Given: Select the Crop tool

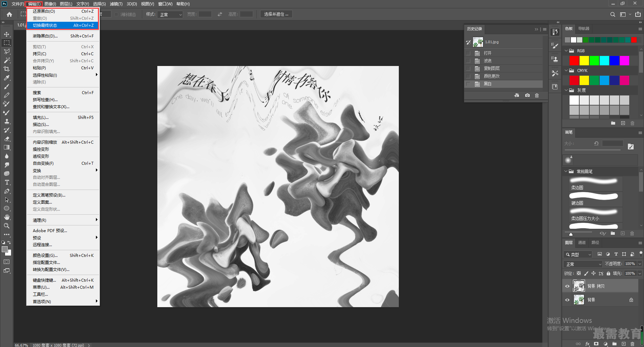Looking at the screenshot, I should coord(7,69).
